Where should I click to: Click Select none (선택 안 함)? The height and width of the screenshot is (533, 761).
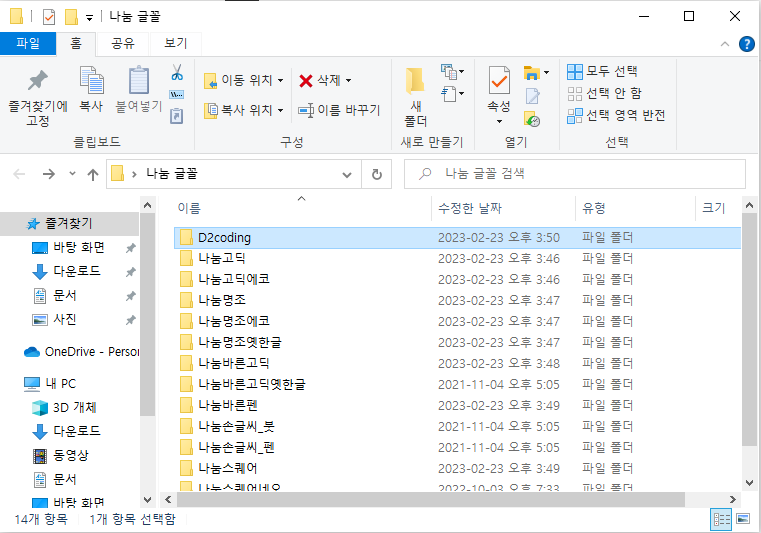point(605,93)
